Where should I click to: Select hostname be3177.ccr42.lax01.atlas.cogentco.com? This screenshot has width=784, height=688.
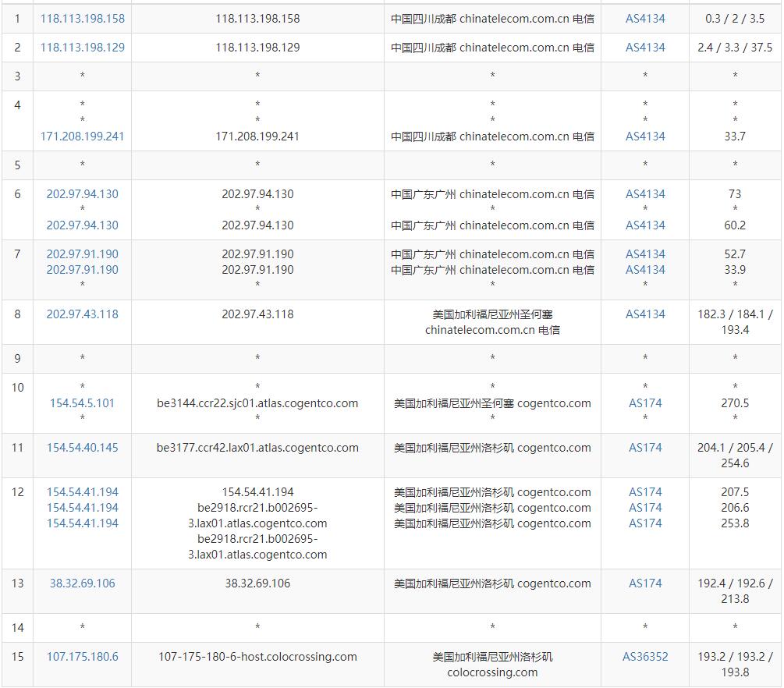click(257, 448)
